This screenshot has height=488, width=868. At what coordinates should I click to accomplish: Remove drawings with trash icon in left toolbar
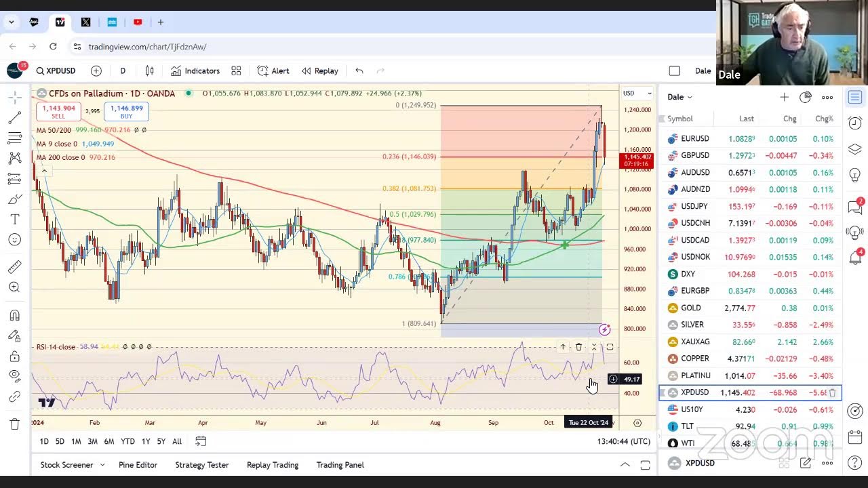tap(14, 424)
